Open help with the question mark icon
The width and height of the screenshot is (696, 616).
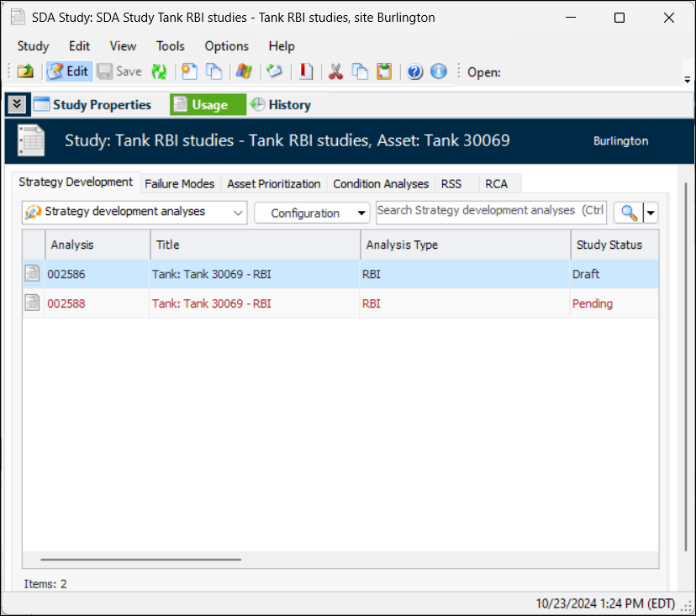pyautogui.click(x=414, y=71)
